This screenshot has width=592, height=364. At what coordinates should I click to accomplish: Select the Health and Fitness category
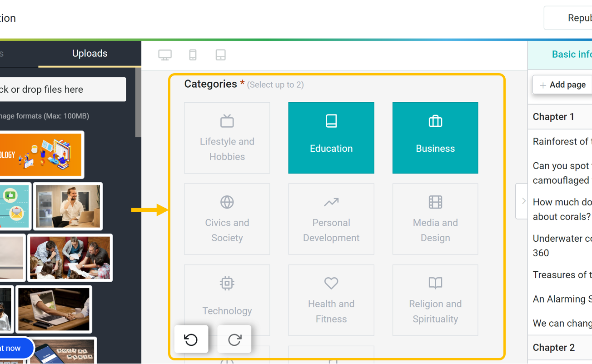click(x=331, y=300)
